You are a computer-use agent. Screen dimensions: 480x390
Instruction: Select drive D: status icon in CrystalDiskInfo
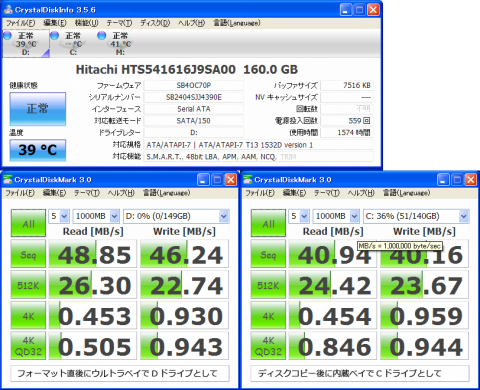pos(26,43)
